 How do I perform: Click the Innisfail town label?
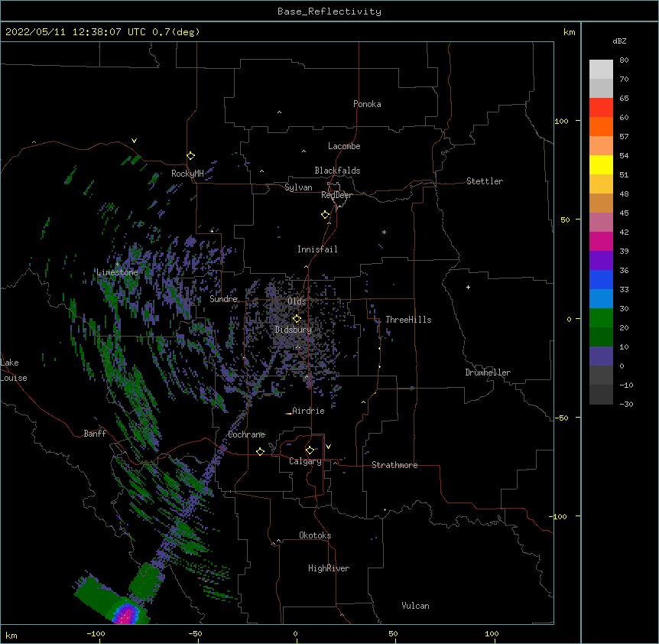pos(317,249)
